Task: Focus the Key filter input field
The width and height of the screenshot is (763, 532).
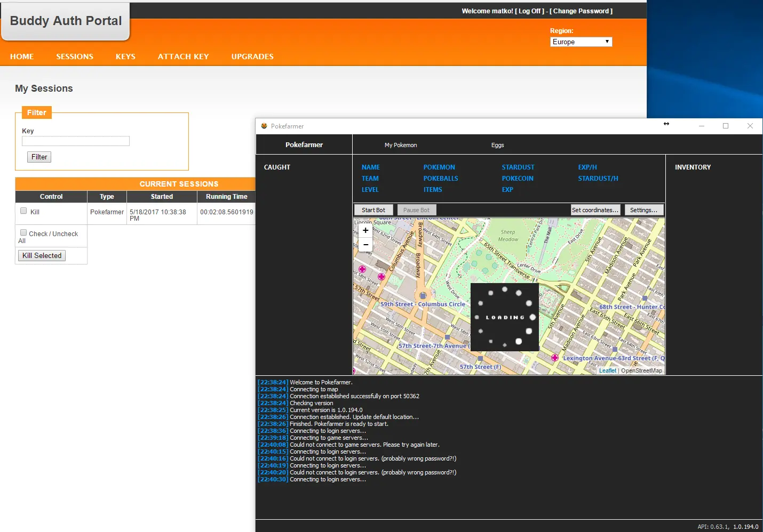Action: point(76,141)
